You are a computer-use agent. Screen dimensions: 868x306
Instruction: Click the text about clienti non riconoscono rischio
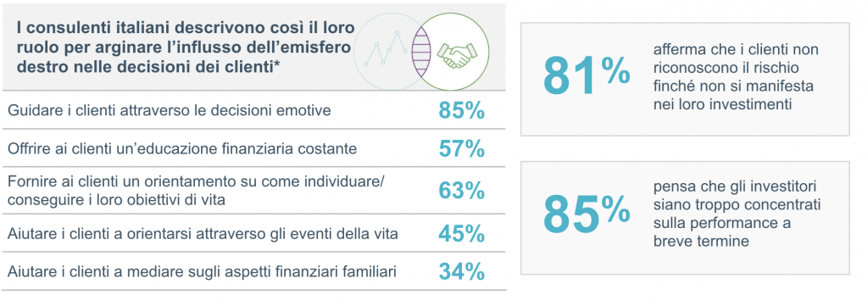coord(736,77)
